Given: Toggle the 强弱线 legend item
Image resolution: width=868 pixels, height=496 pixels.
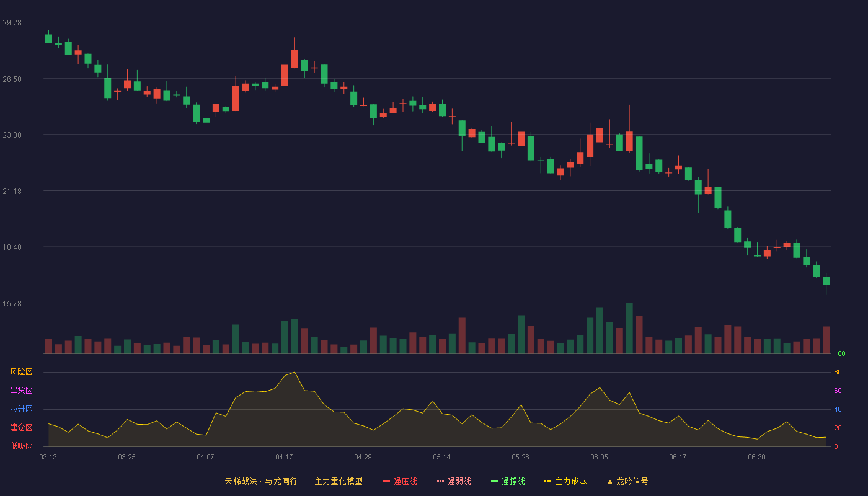Looking at the screenshot, I should [x=454, y=481].
